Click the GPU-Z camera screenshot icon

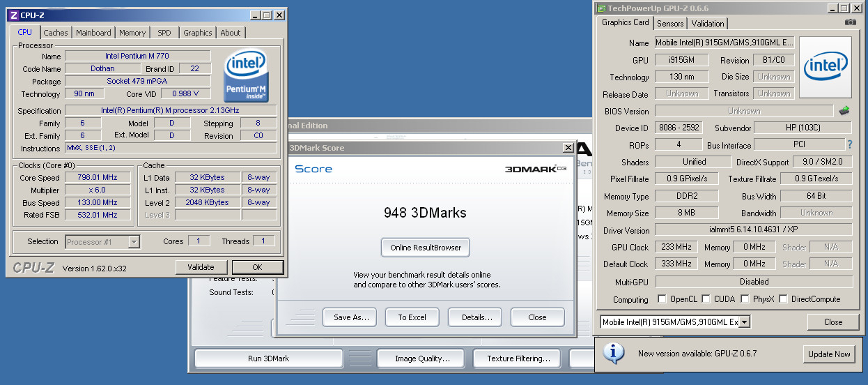pos(851,22)
